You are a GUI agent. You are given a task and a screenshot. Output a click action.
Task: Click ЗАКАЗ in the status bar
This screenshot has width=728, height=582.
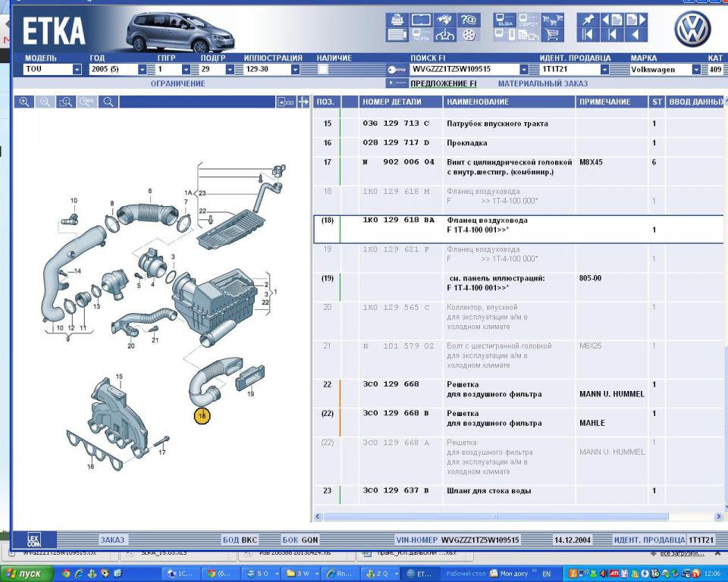click(112, 540)
